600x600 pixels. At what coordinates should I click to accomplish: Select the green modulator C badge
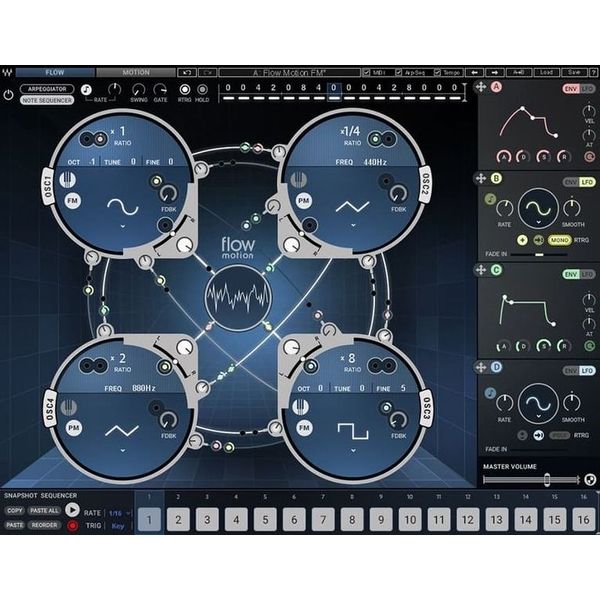pos(496,270)
